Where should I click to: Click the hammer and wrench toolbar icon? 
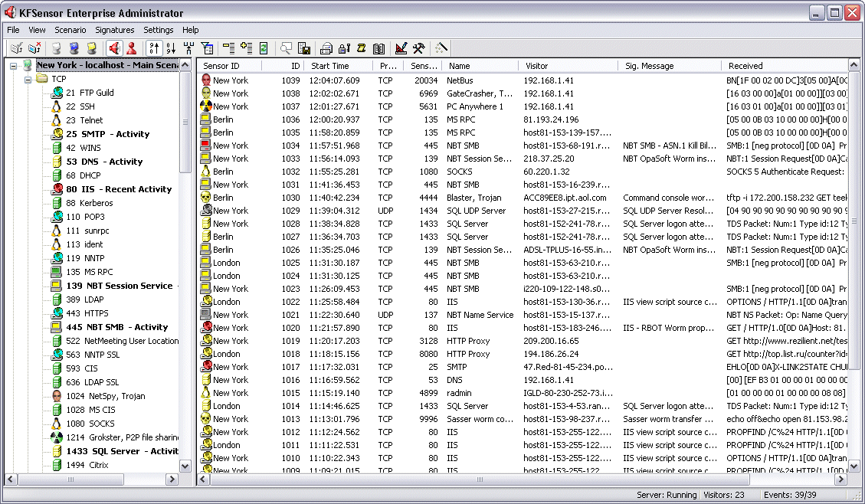(418, 48)
